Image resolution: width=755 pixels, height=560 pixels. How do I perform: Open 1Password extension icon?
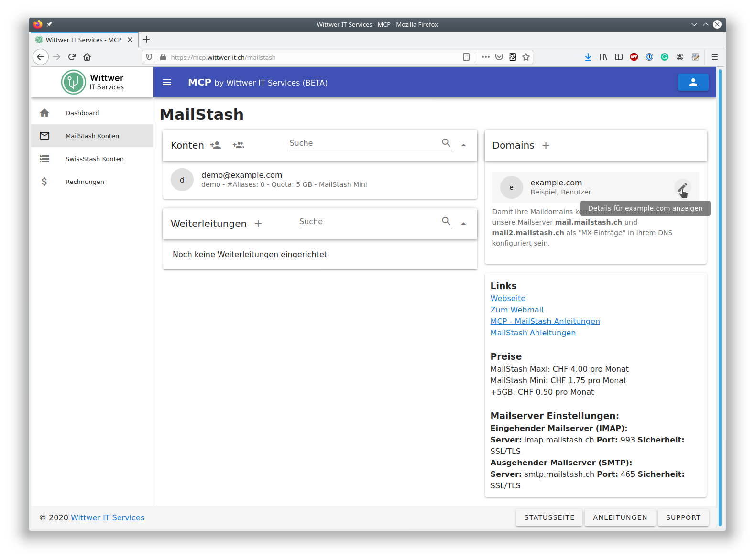649,57
